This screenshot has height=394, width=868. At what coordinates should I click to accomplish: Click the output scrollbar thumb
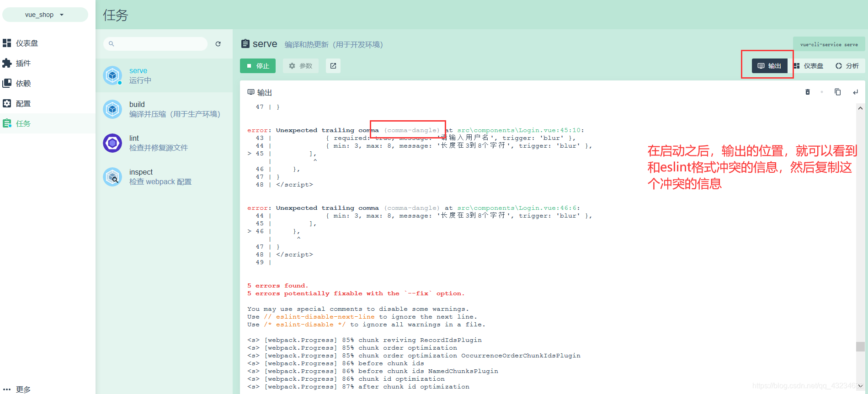point(860,346)
